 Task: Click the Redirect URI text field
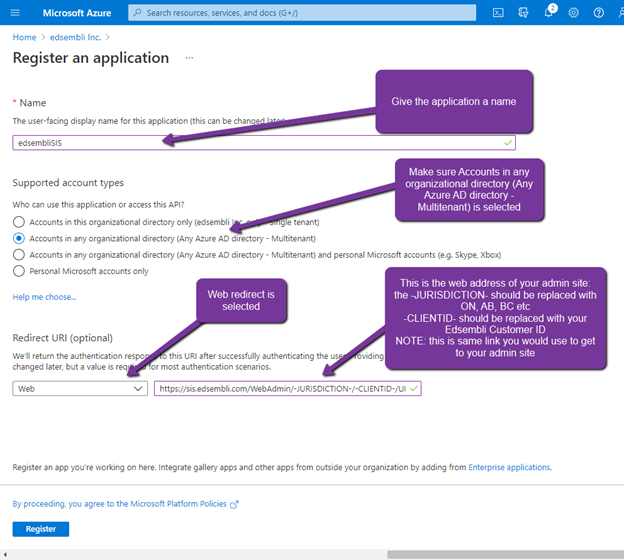[x=287, y=388]
